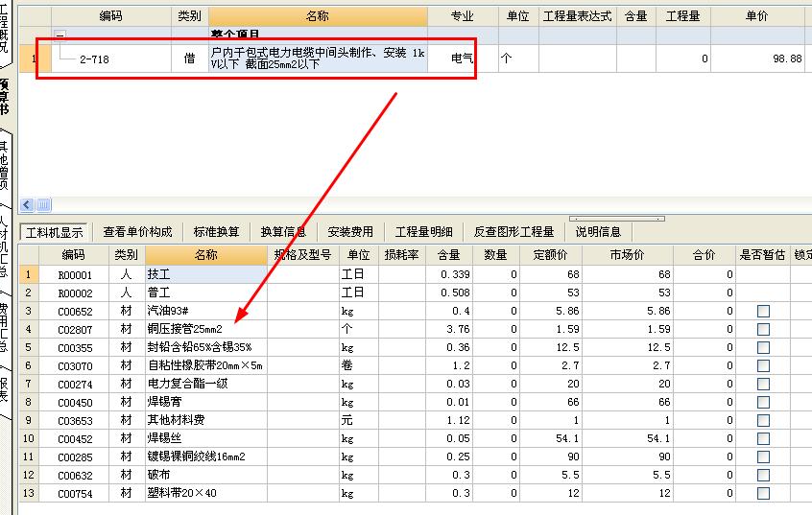Click the 工程量表达式 column header
This screenshot has height=515, width=812.
(x=578, y=16)
